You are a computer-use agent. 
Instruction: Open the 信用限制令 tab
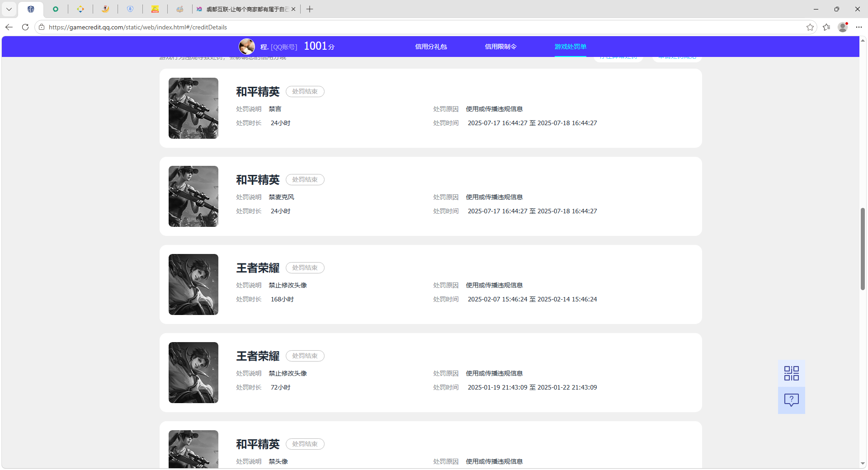click(x=500, y=47)
